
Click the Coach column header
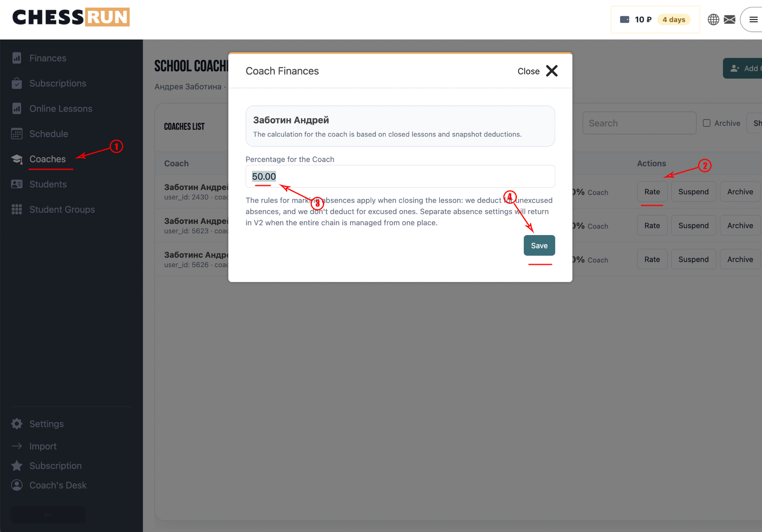(x=176, y=163)
